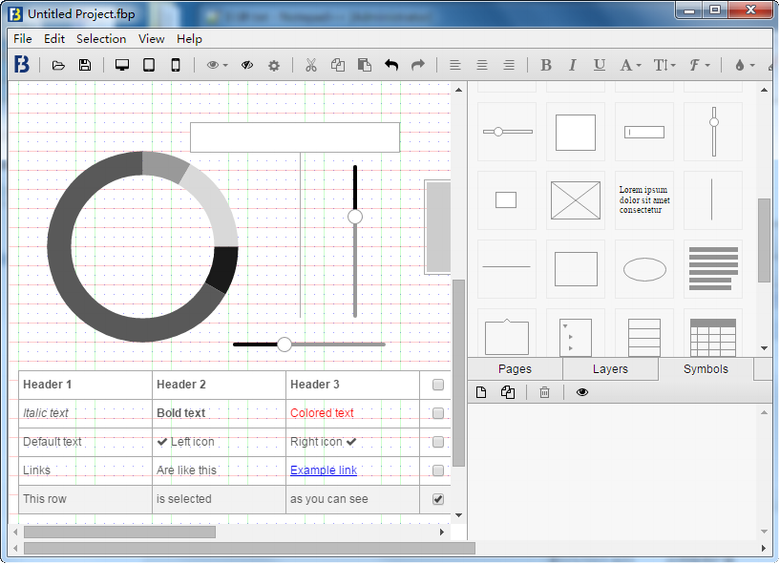Add a new page in the panel toolbar

(481, 392)
